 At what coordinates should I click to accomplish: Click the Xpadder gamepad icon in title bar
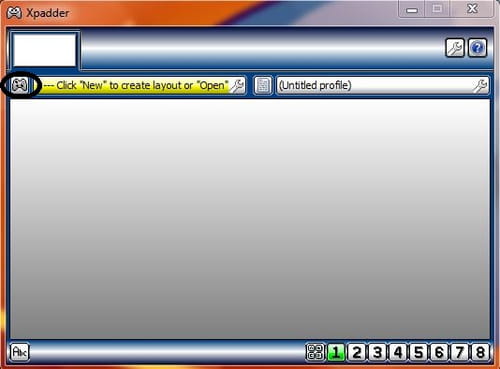point(14,13)
